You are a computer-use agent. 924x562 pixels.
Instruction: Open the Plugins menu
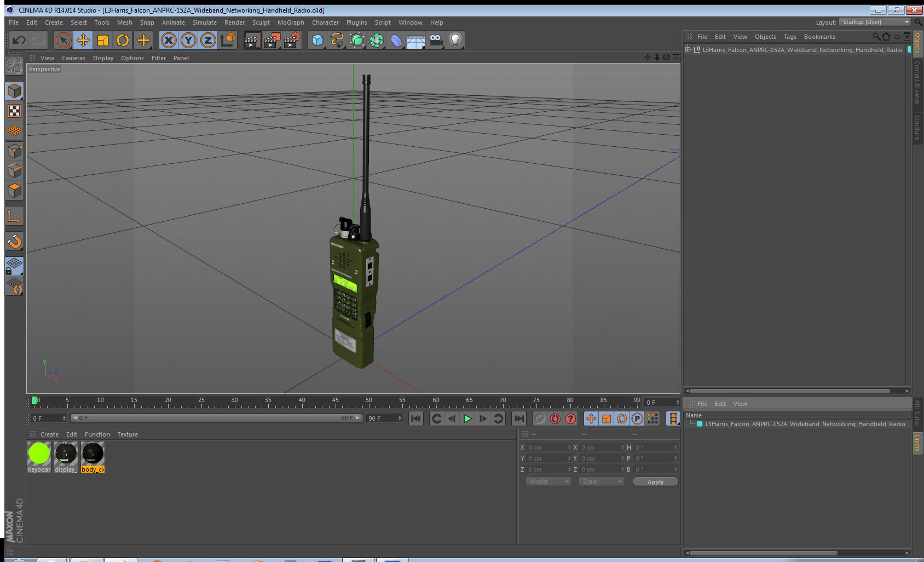357,22
